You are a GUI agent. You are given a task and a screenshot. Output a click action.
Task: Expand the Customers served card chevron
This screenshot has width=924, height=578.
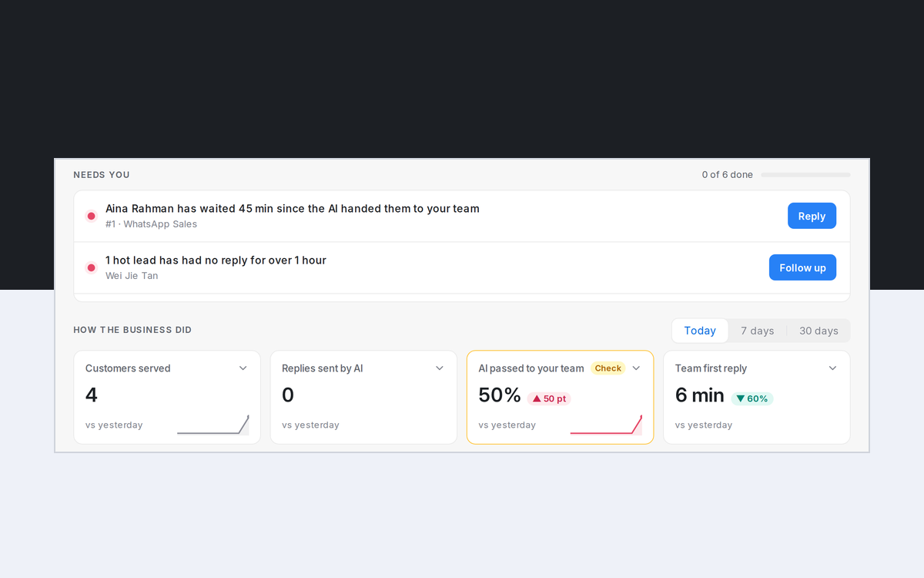pos(243,368)
